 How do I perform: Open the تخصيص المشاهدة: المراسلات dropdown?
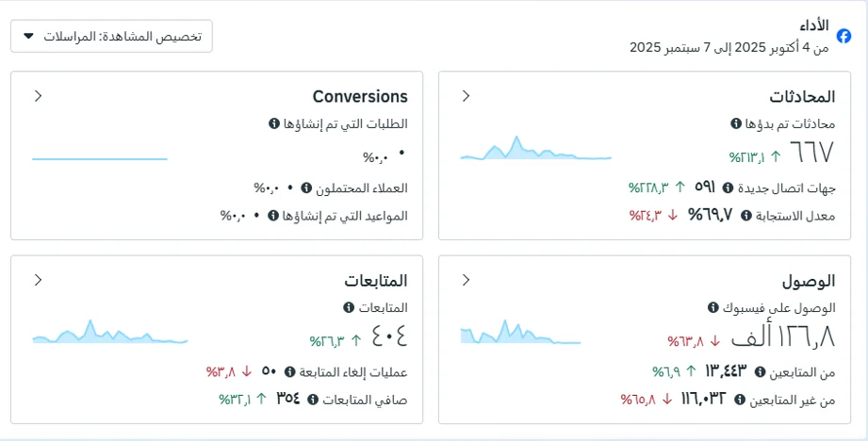tap(111, 37)
